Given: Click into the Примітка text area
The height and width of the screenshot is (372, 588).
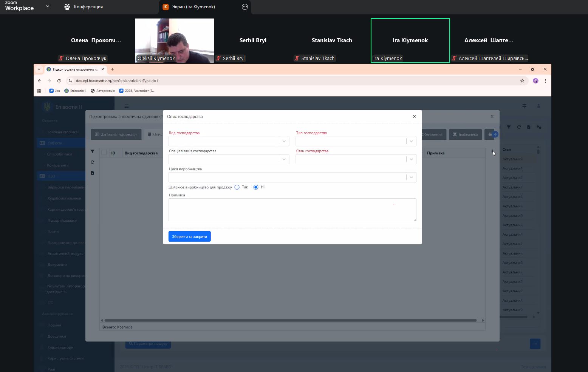Looking at the screenshot, I should pyautogui.click(x=292, y=210).
